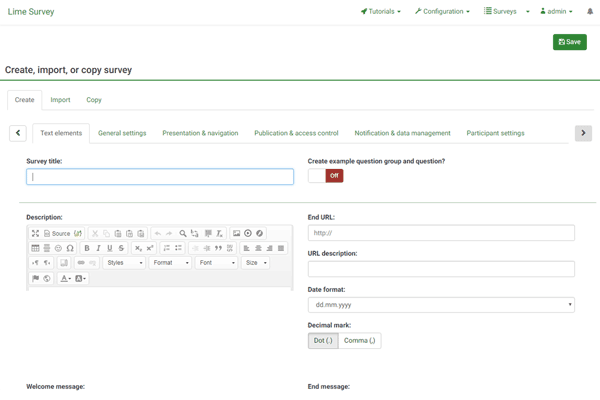Switch to the Import tab
600x400 pixels.
[60, 100]
